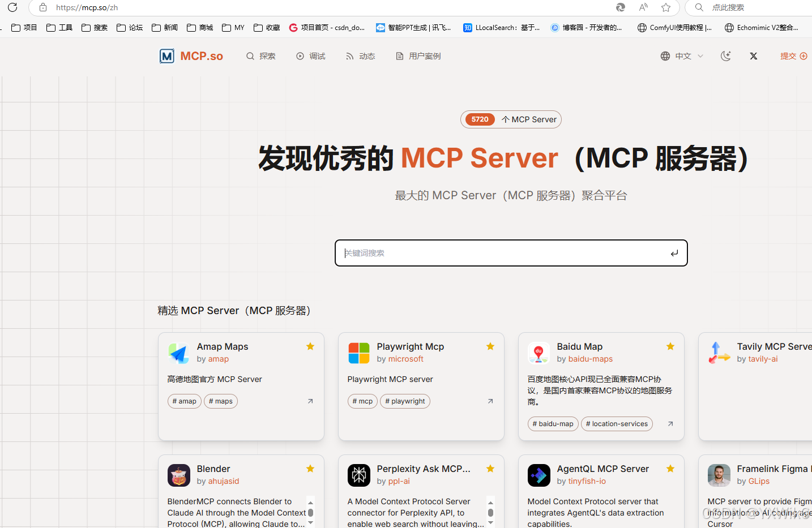The width and height of the screenshot is (812, 528).
Task: Open the tavily-ai author link
Action: click(763, 359)
